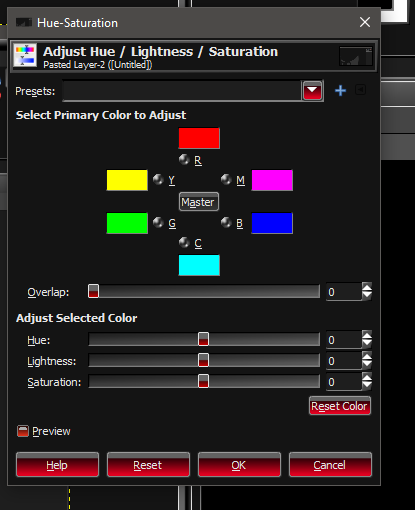
Task: Click the Lightness value input field
Action: coord(344,361)
